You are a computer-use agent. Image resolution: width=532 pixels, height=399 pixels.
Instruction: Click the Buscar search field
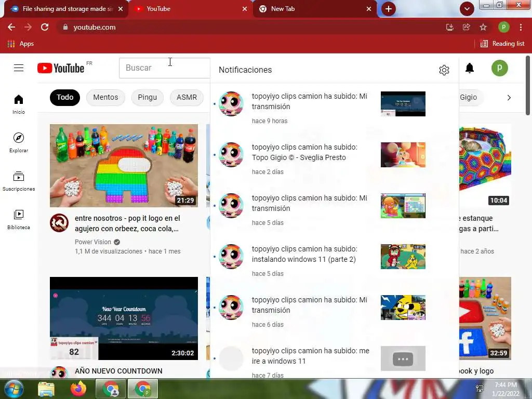(x=165, y=68)
